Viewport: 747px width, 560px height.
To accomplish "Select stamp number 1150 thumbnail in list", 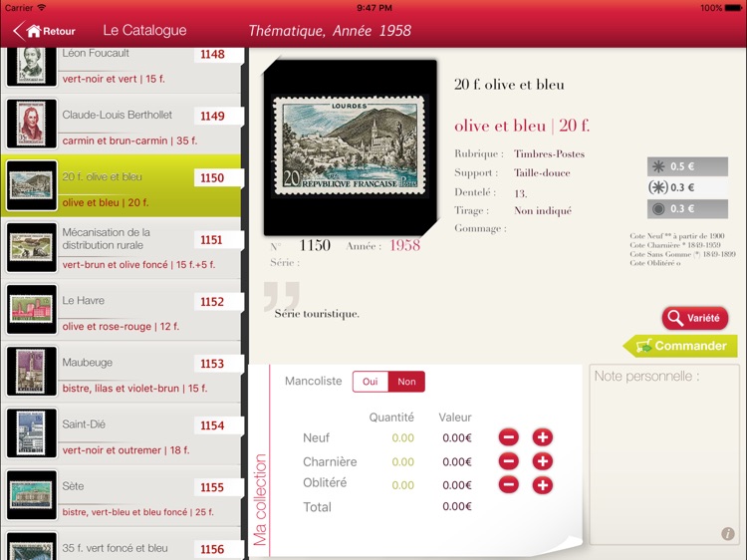I will coord(32,186).
